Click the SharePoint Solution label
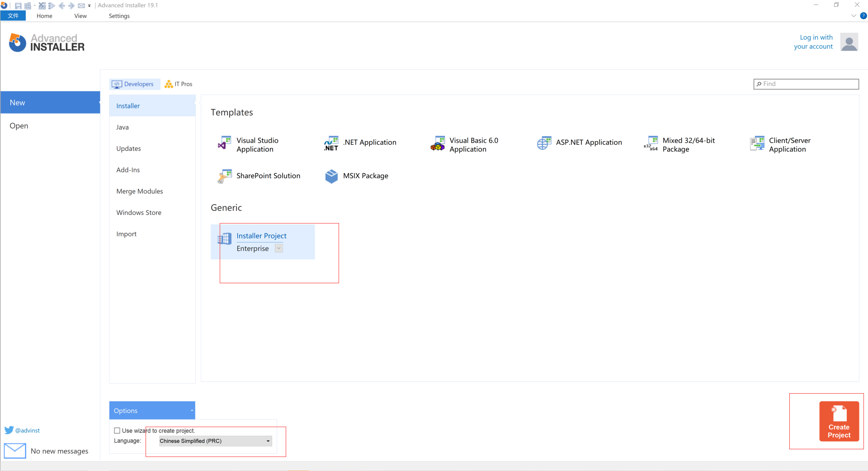 268,176
